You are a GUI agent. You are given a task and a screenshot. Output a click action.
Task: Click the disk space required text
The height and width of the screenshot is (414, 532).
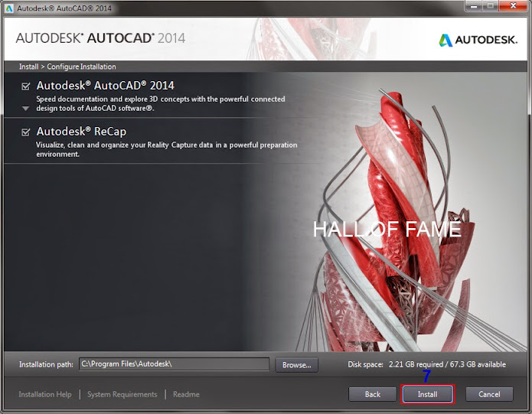(426, 364)
